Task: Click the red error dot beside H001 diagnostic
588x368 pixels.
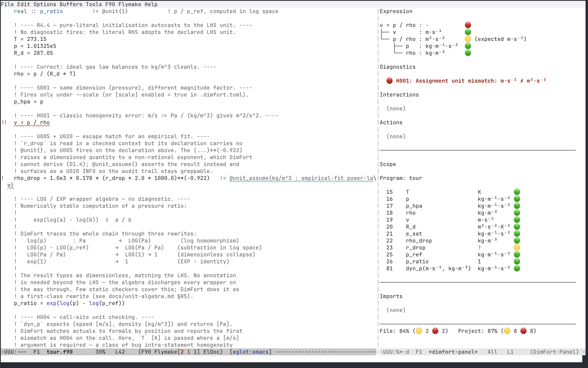Action: [390, 81]
